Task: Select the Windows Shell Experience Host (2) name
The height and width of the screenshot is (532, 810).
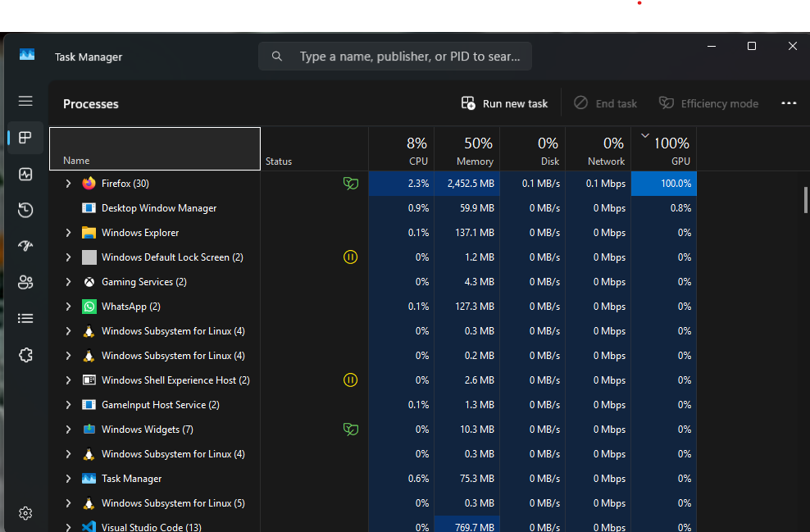Action: pos(175,380)
